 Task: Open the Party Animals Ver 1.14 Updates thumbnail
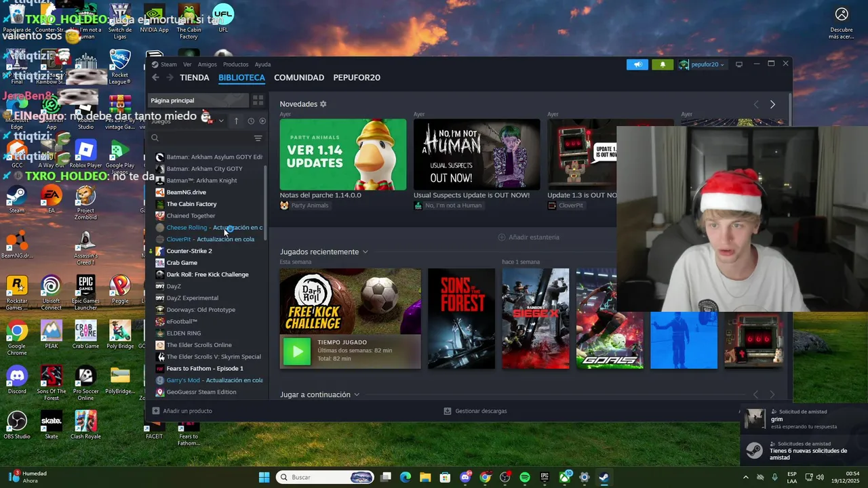tap(343, 155)
